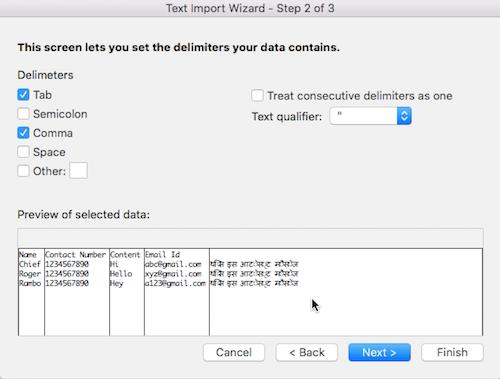Uncheck the Comma delimiter checkbox

pos(23,133)
